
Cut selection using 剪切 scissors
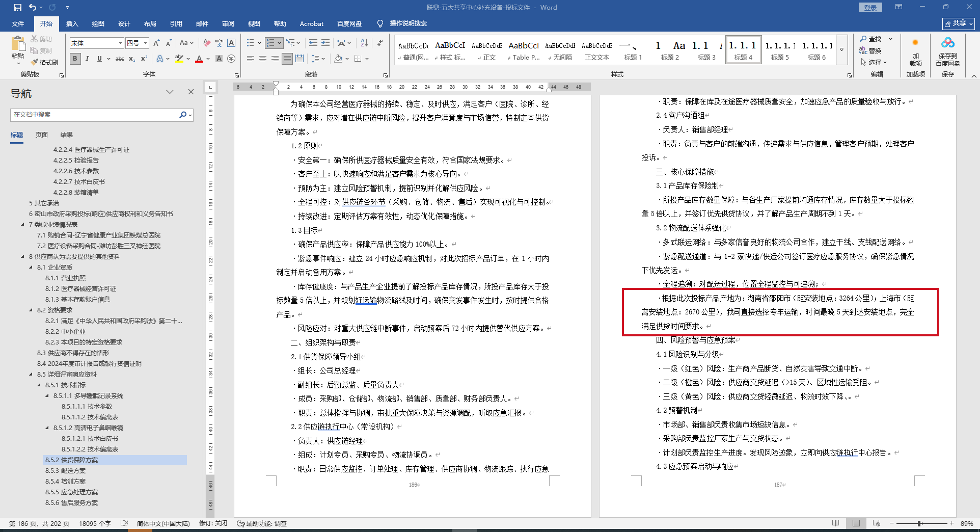point(41,39)
